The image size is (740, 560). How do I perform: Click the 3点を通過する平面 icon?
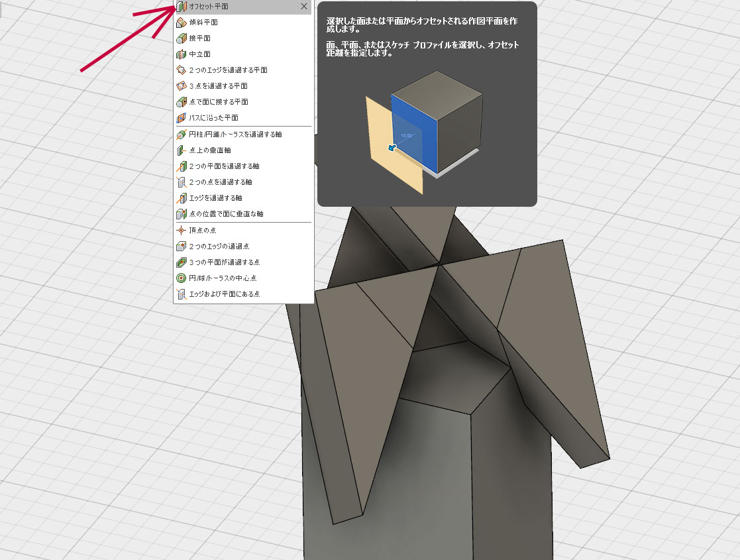[182, 86]
